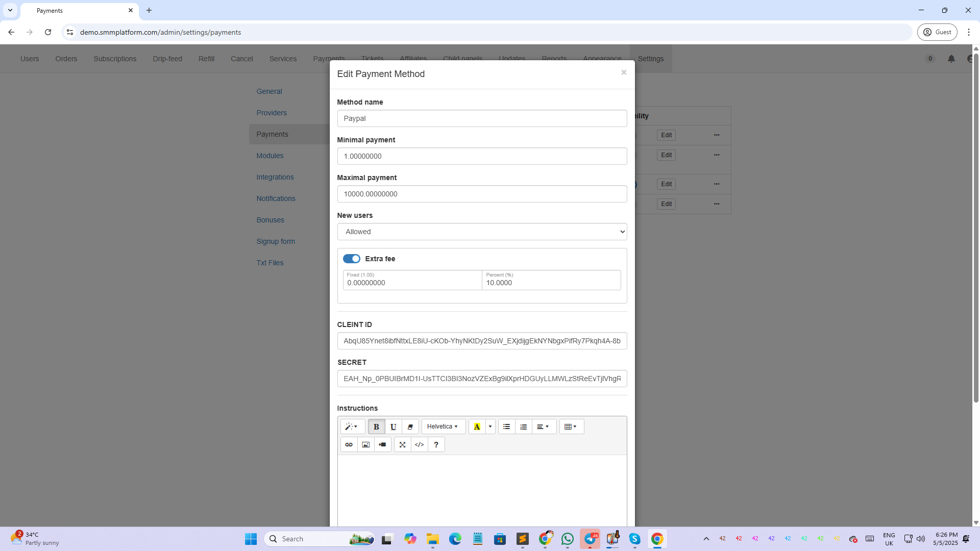Screen dimensions: 980x551
Task: Click the insert video icon
Action: click(x=382, y=444)
